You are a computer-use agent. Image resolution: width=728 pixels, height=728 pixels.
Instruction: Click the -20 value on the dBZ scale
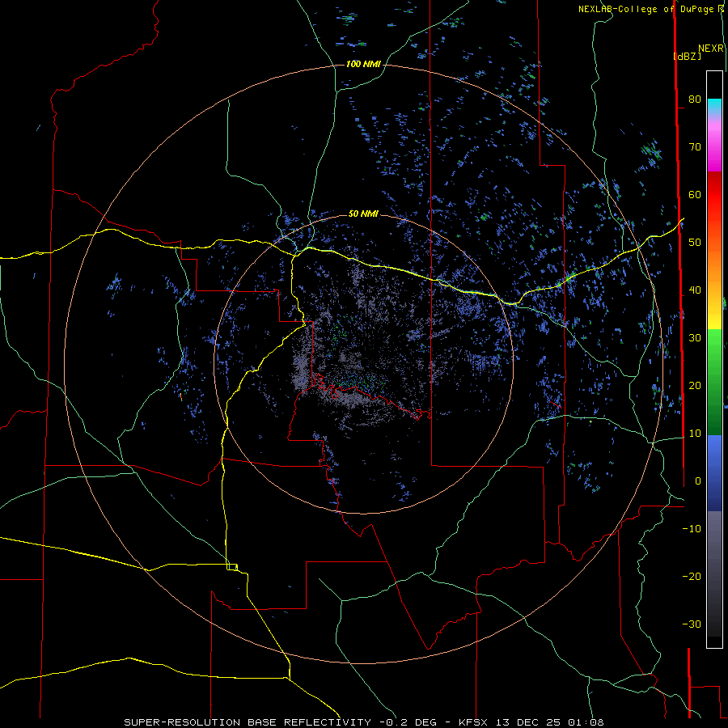pos(692,576)
